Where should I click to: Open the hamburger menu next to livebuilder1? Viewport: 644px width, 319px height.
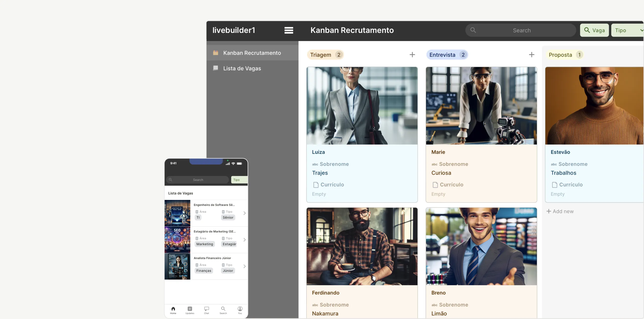289,30
